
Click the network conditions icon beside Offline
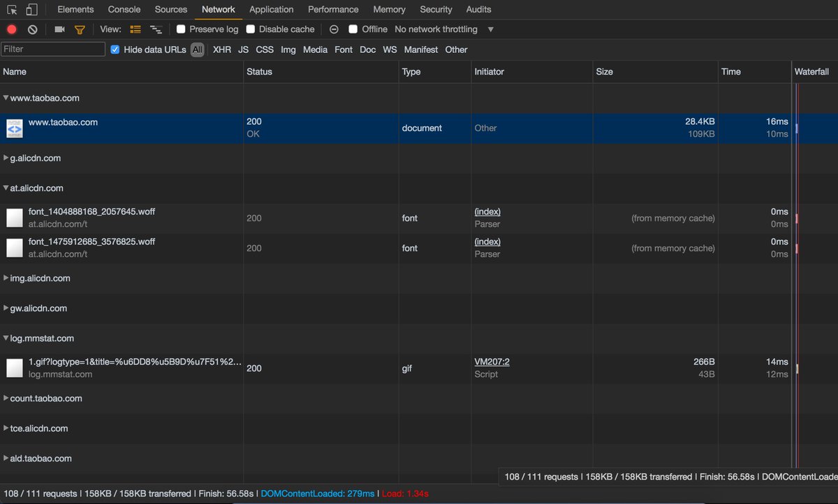334,29
